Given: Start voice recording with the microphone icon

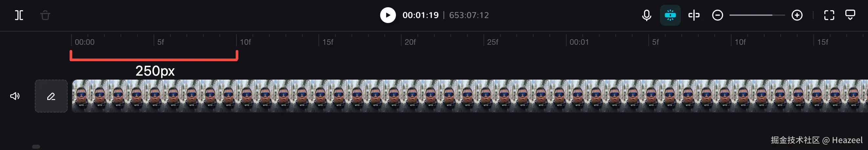Looking at the screenshot, I should 646,15.
